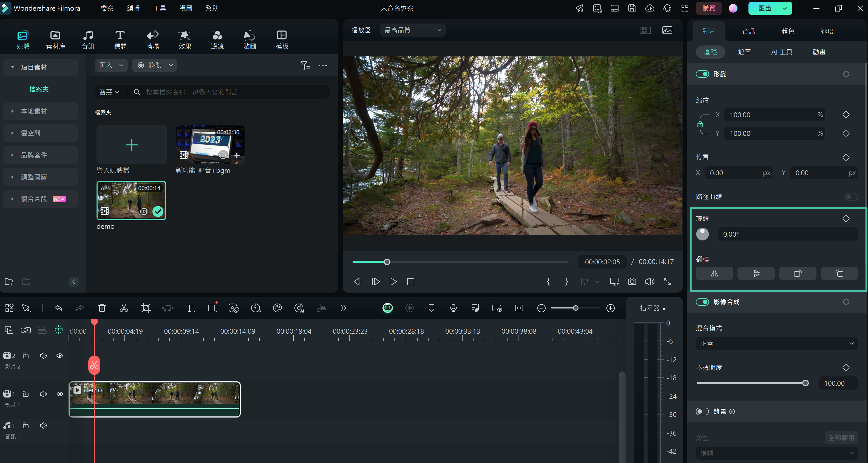Viewport: 868px width, 463px height.
Task: Open the 效果 effects panel
Action: [x=185, y=40]
